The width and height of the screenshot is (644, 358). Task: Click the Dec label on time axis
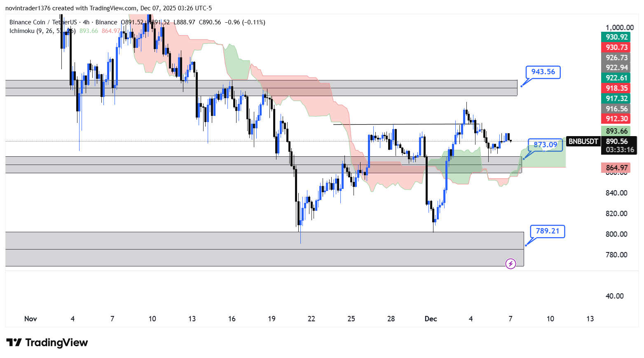tap(431, 319)
